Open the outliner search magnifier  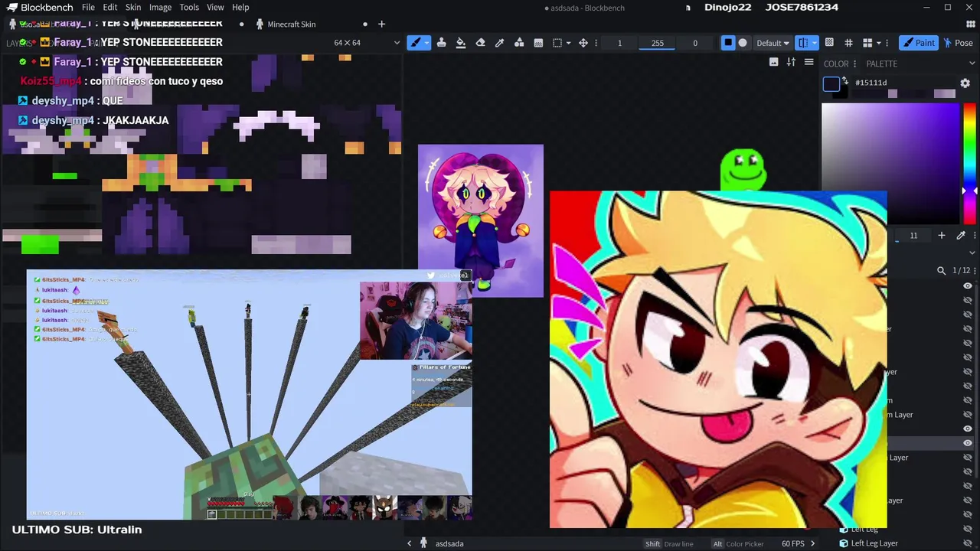941,270
